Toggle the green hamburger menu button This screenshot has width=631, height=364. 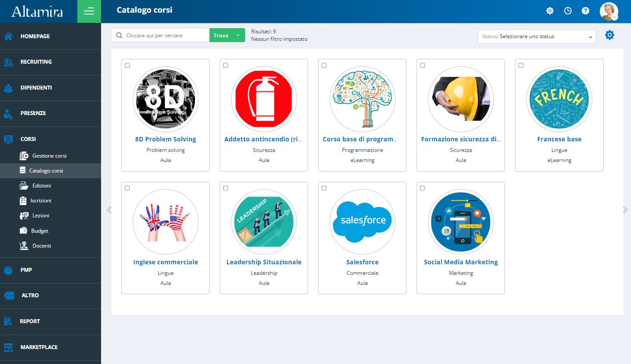tap(89, 11)
